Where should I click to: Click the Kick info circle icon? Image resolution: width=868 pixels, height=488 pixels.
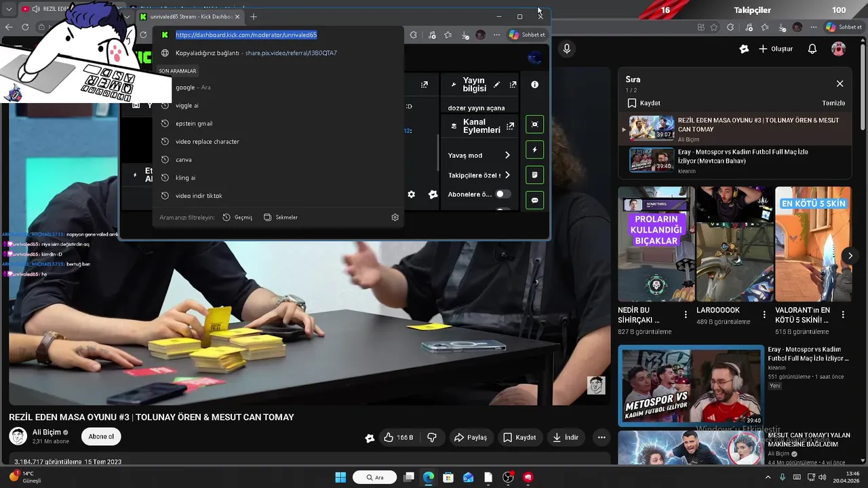tap(534, 85)
